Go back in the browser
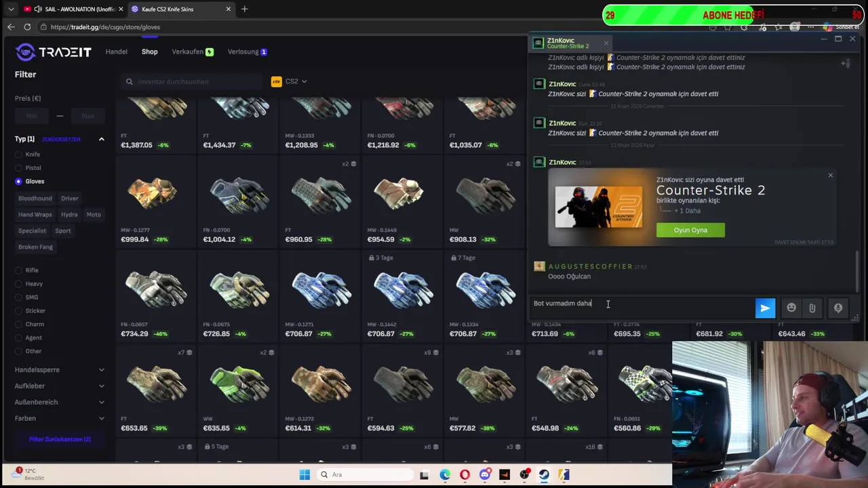 11,27
